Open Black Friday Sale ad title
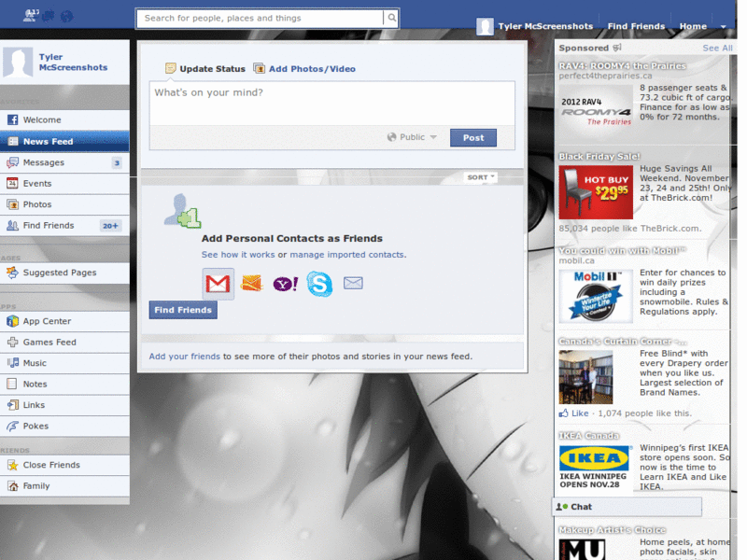Image resolution: width=747 pixels, height=560 pixels. pos(599,156)
